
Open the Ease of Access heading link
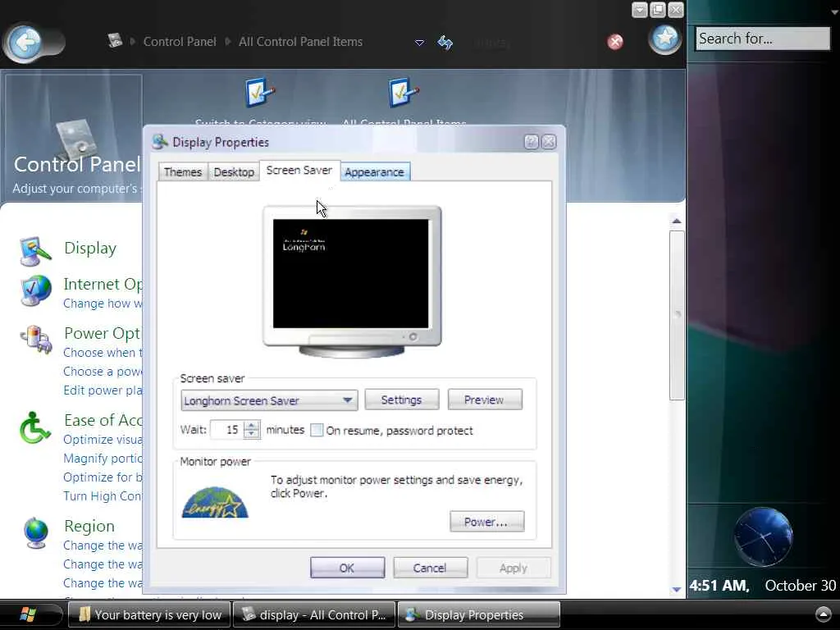(103, 420)
